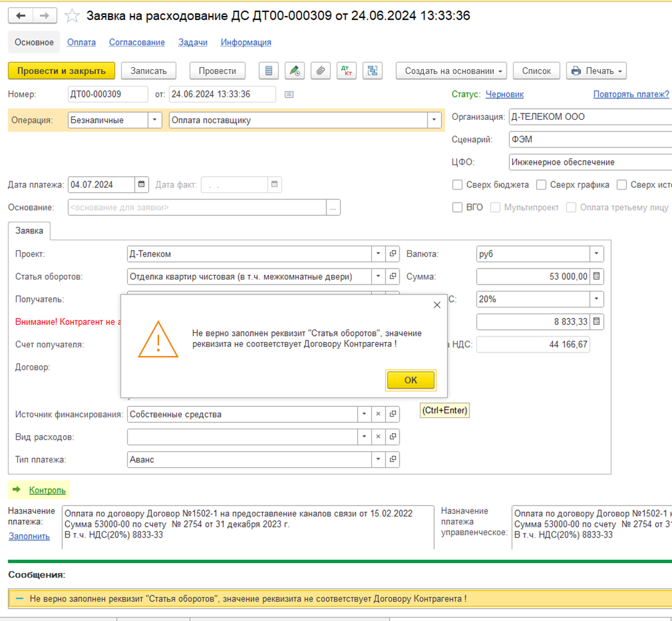Open the Дт/Кт postings icon

point(346,71)
